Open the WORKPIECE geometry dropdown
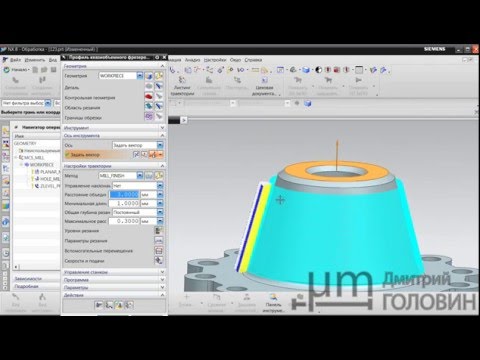Viewport: 480px width, 360px height. pyautogui.click(x=140, y=76)
